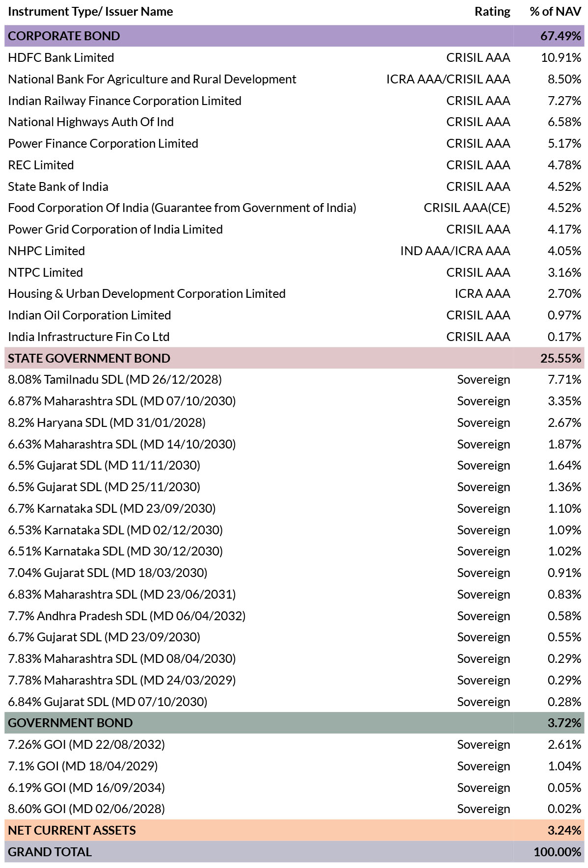Screen dimensions: 588x868
Task: Click the India Infrastructure Fin Co Ltd row
Action: click(x=294, y=337)
